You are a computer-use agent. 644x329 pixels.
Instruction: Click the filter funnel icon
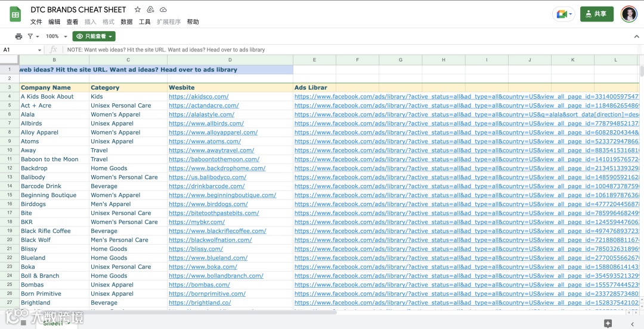(x=30, y=36)
